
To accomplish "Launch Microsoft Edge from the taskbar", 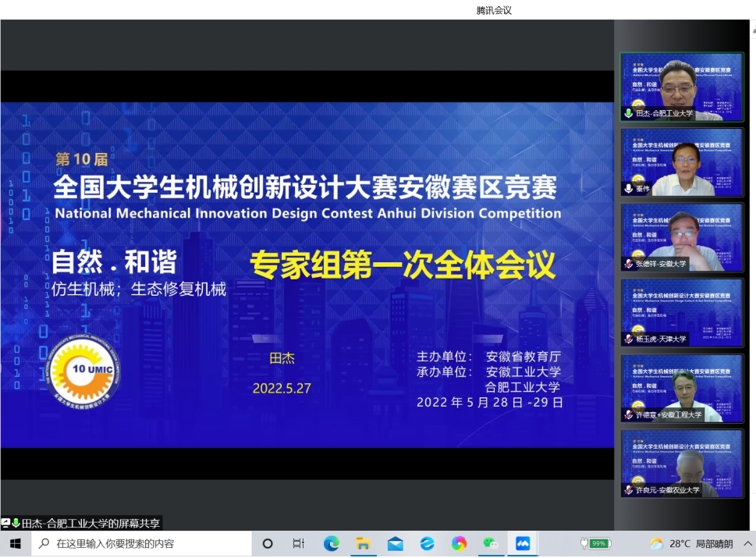I will click(332, 543).
